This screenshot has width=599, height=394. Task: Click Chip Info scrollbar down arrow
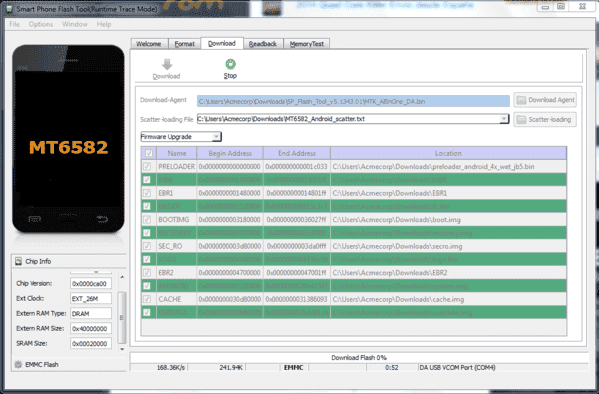click(x=122, y=349)
